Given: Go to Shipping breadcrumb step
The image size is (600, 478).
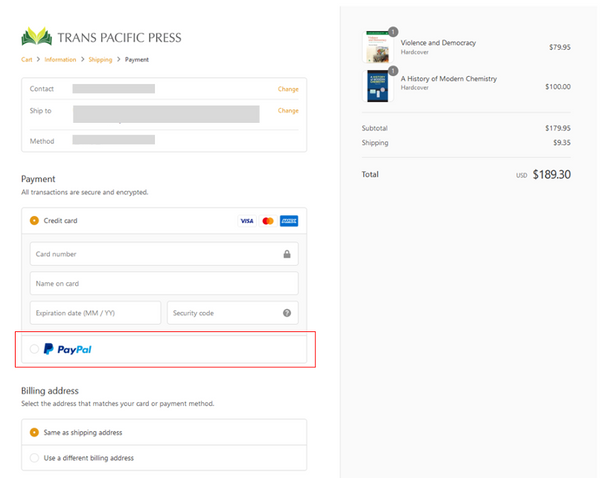Looking at the screenshot, I should point(100,60).
